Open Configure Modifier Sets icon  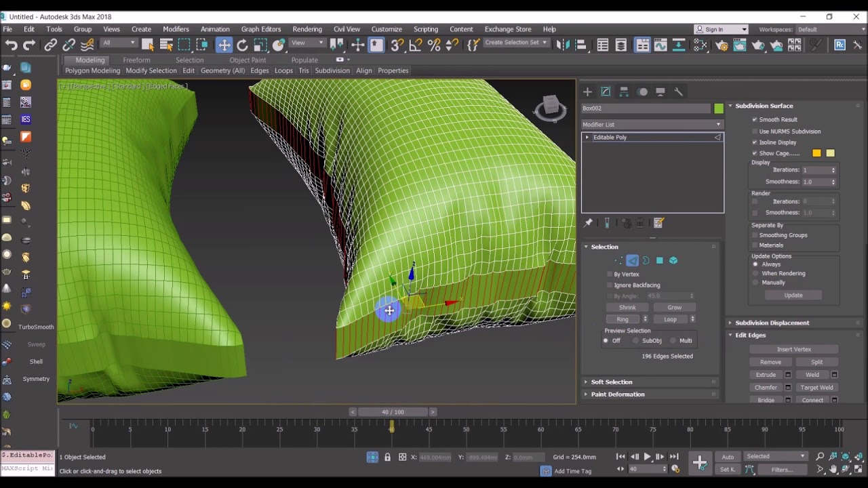click(658, 223)
